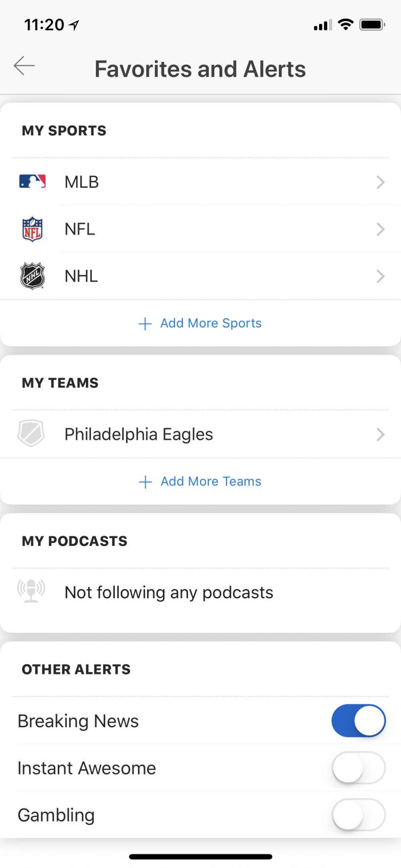Tap the NFL shield logo
Screen dimensions: 401x868
32,229
